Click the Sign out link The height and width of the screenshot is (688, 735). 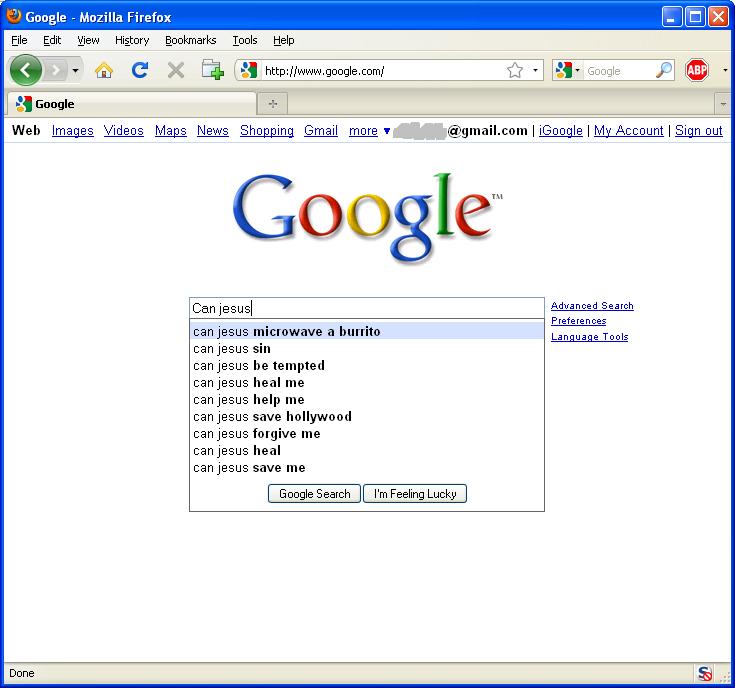[x=698, y=131]
